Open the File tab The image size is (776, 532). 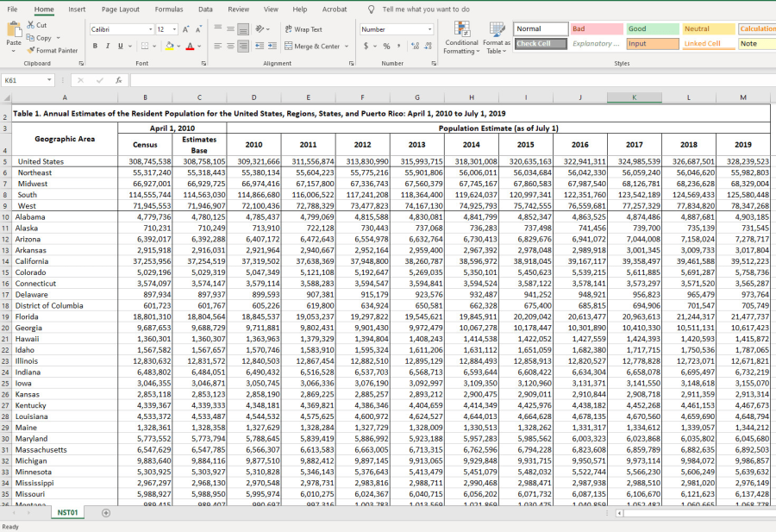(x=12, y=9)
